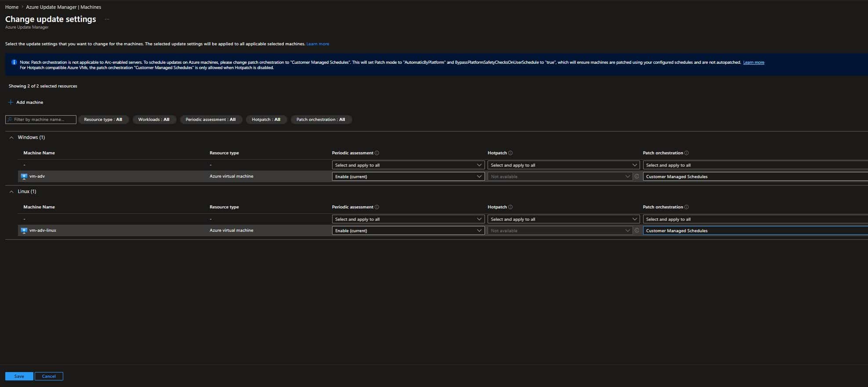Click Machine Name header in Linux section
Viewport: 868px width, 387px height.
pos(39,207)
